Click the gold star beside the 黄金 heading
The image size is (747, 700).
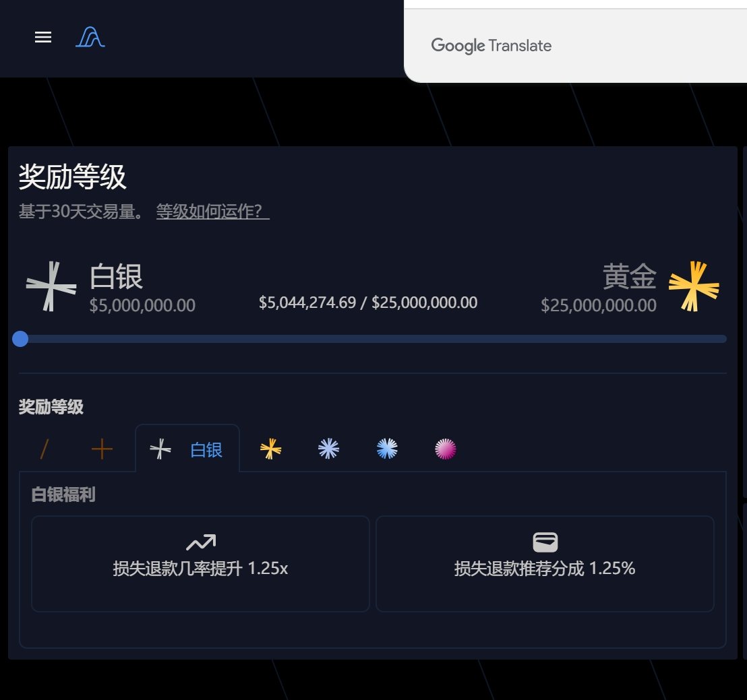694,286
